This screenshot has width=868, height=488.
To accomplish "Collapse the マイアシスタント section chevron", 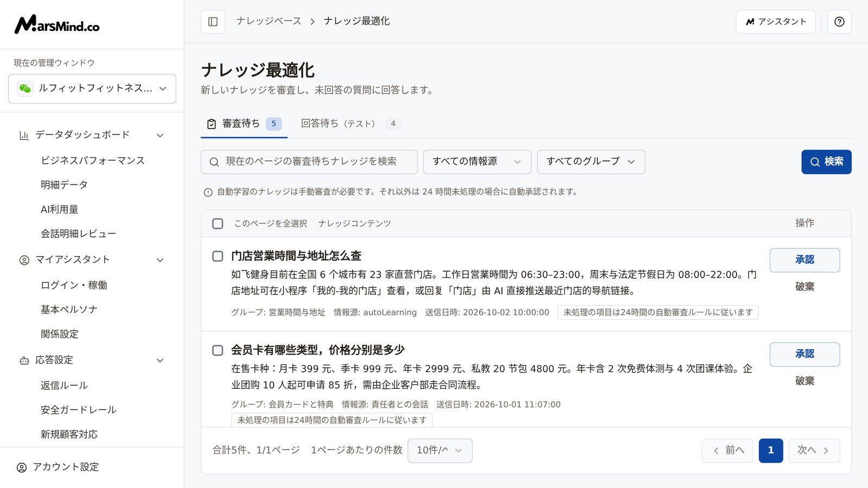I will tap(160, 260).
